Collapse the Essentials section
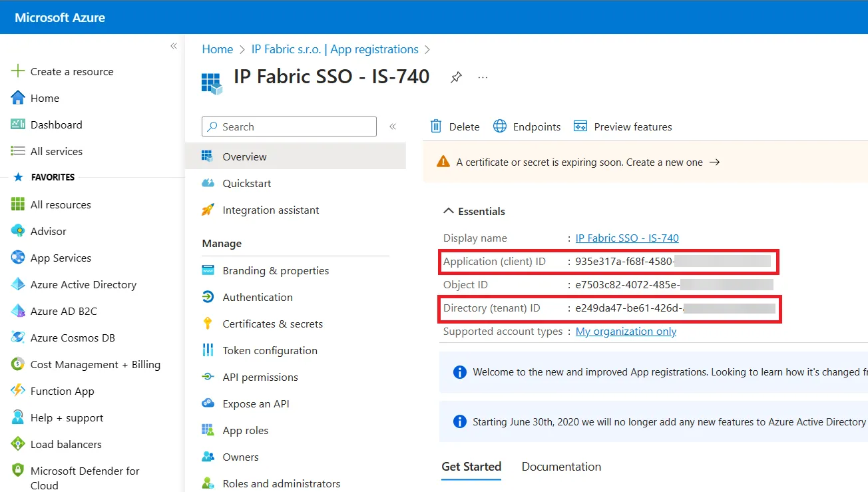This screenshot has width=868, height=492. tap(449, 211)
